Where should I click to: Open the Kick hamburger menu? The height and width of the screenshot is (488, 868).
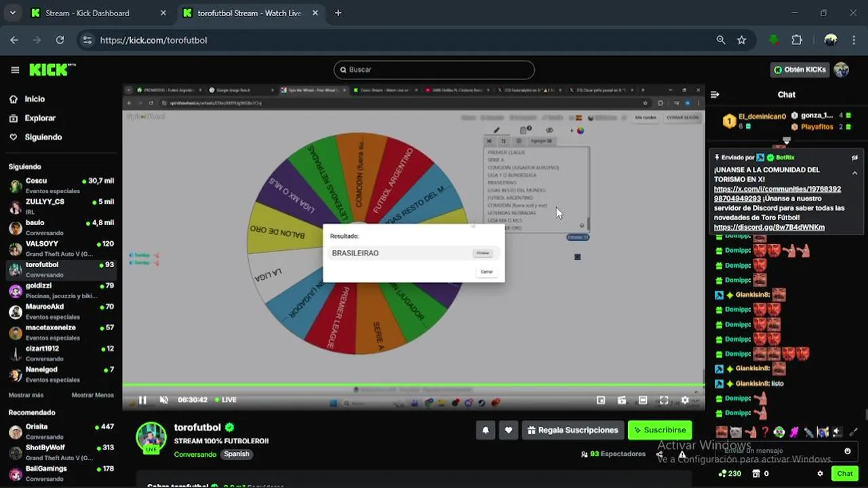point(15,70)
